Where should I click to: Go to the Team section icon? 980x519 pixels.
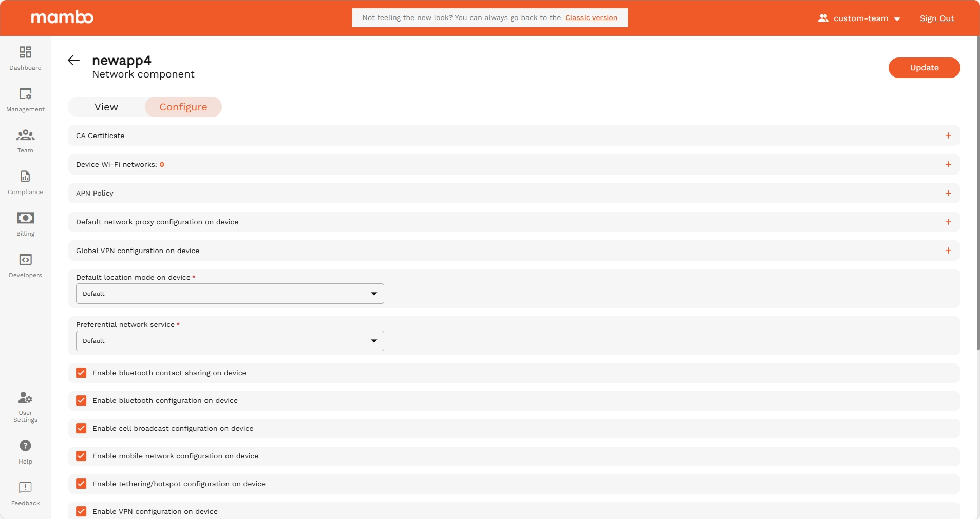pos(25,136)
